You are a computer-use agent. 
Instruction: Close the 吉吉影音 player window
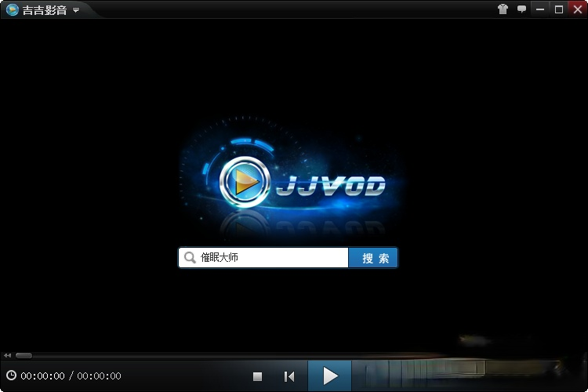point(578,9)
